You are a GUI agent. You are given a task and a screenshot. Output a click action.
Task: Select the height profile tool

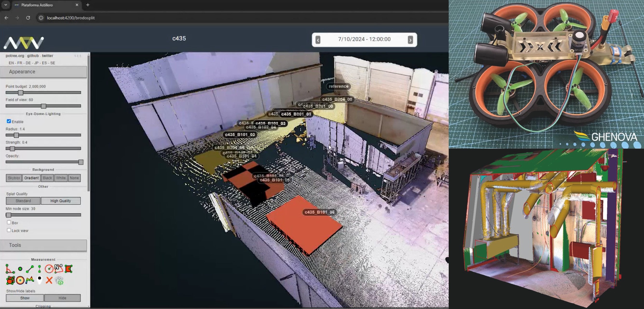[x=30, y=281]
